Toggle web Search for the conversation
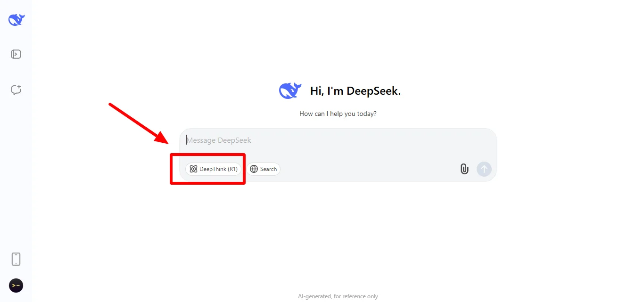 [x=264, y=169]
